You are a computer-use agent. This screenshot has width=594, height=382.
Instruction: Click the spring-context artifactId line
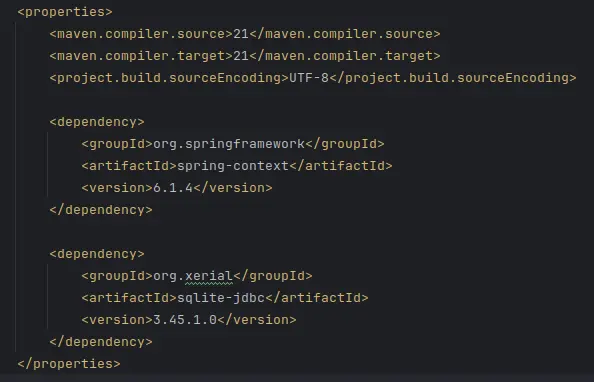(237, 166)
